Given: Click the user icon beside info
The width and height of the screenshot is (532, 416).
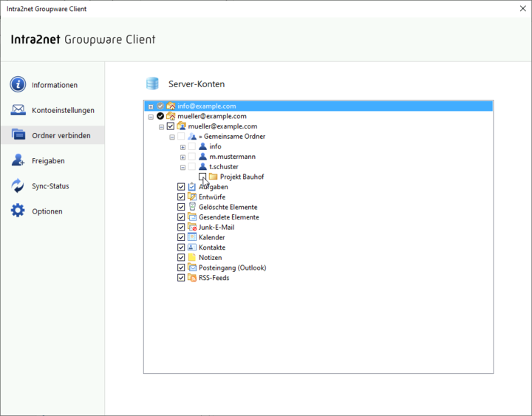Looking at the screenshot, I should (x=202, y=146).
